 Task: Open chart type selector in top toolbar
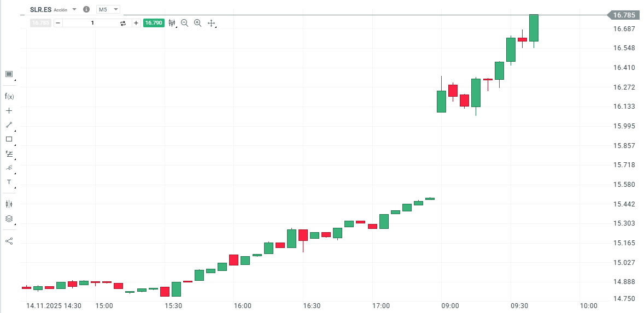(x=172, y=23)
